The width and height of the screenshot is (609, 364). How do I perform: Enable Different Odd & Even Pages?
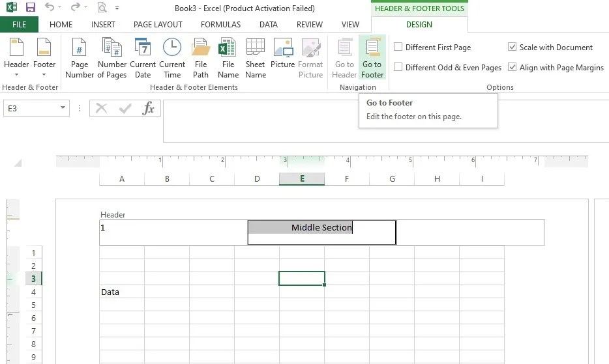point(398,67)
